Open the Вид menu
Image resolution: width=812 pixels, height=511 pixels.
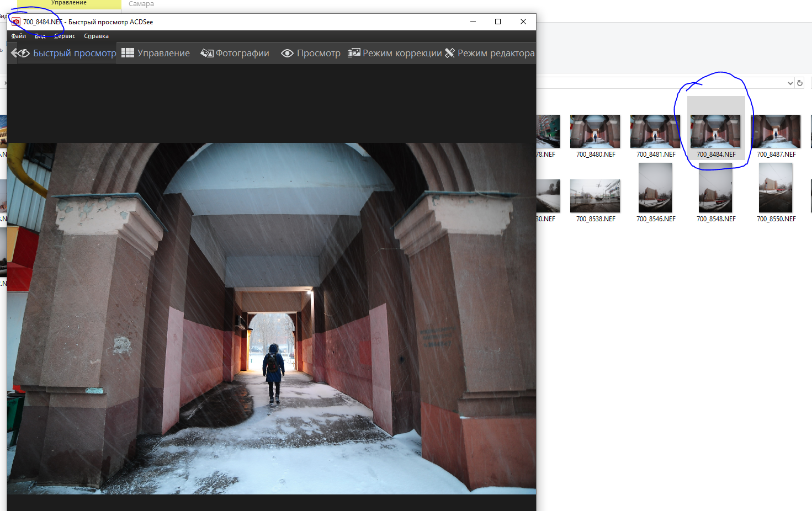coord(40,36)
